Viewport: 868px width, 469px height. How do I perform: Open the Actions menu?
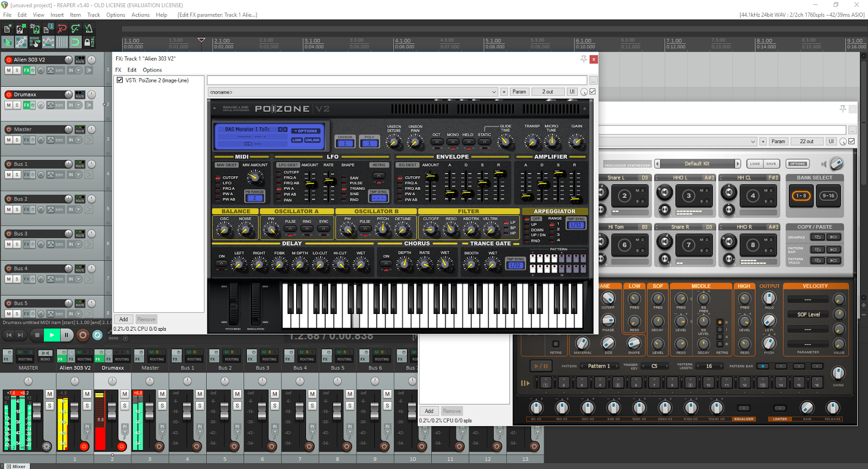click(141, 15)
